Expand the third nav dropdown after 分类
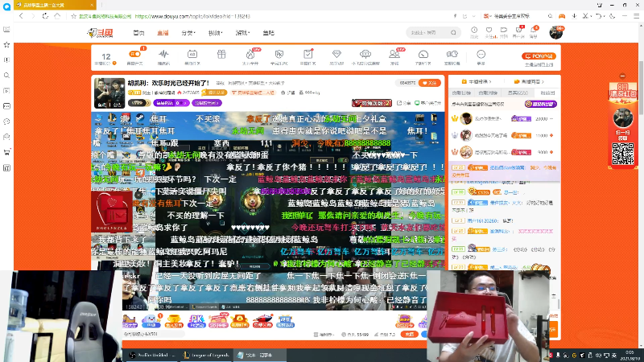 point(215,33)
